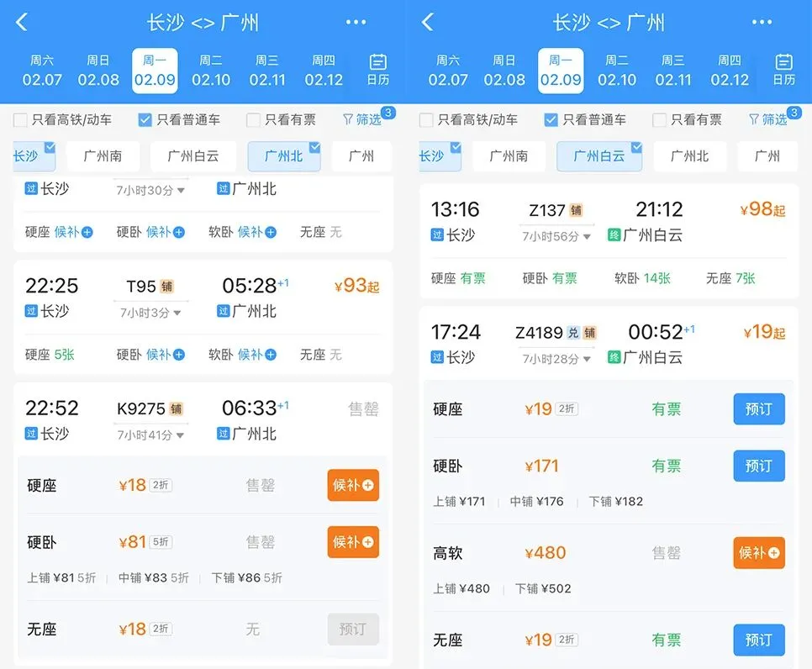Open the 筛选 filter in right panel
Image resolution: width=812 pixels, height=669 pixels.
(x=768, y=119)
